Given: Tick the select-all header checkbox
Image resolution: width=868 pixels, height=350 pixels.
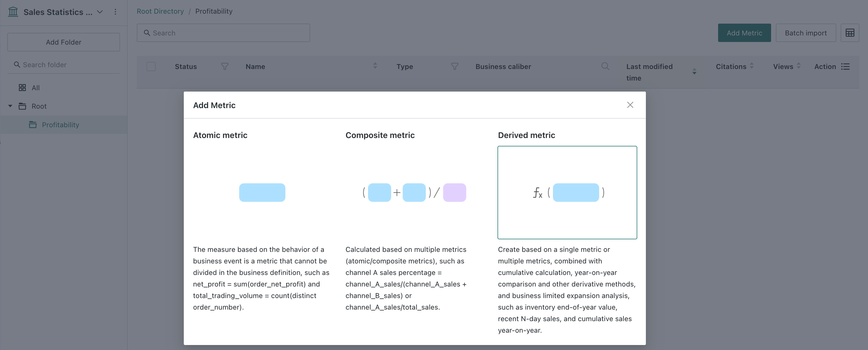Looking at the screenshot, I should point(151,66).
